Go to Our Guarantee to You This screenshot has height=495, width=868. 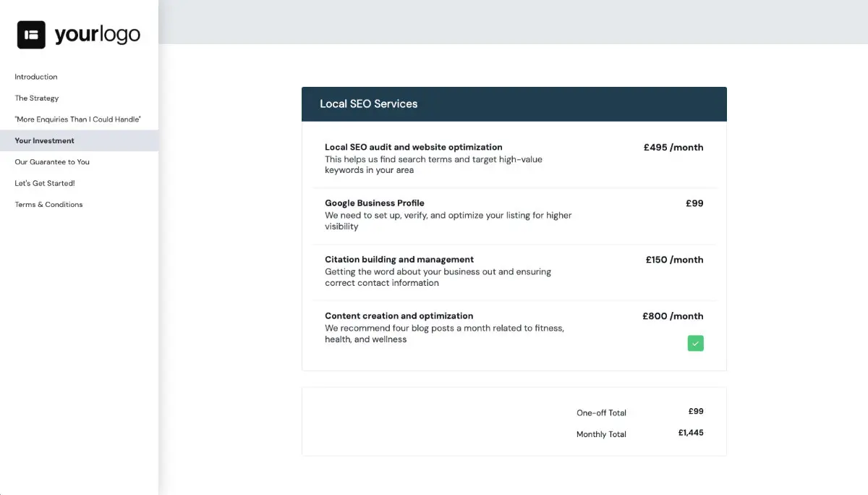[51, 161]
